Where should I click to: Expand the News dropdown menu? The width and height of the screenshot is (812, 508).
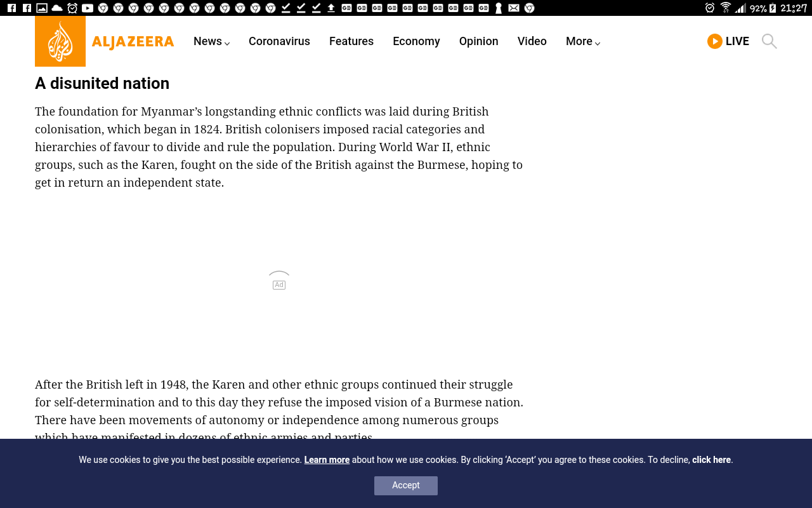pos(211,41)
